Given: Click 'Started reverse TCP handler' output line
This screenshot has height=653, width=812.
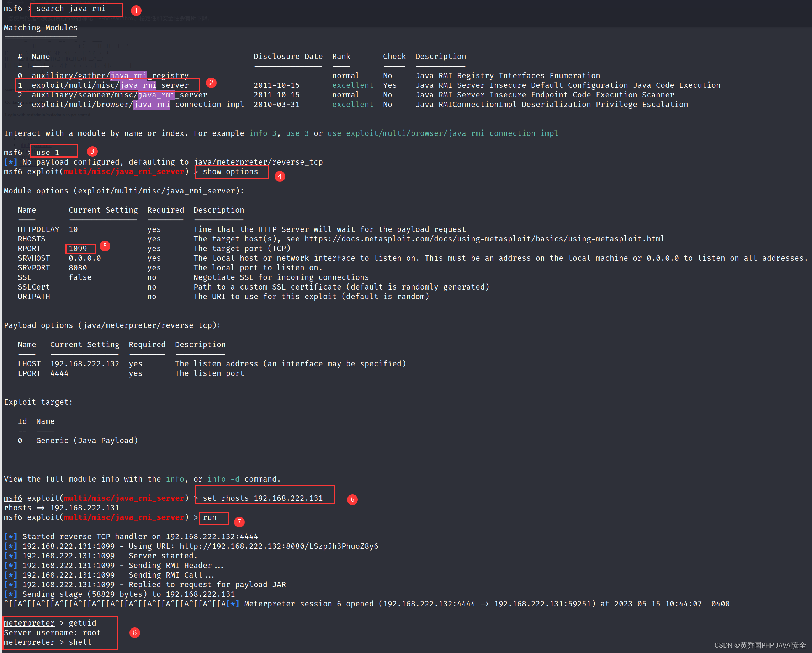Looking at the screenshot, I should 131,537.
